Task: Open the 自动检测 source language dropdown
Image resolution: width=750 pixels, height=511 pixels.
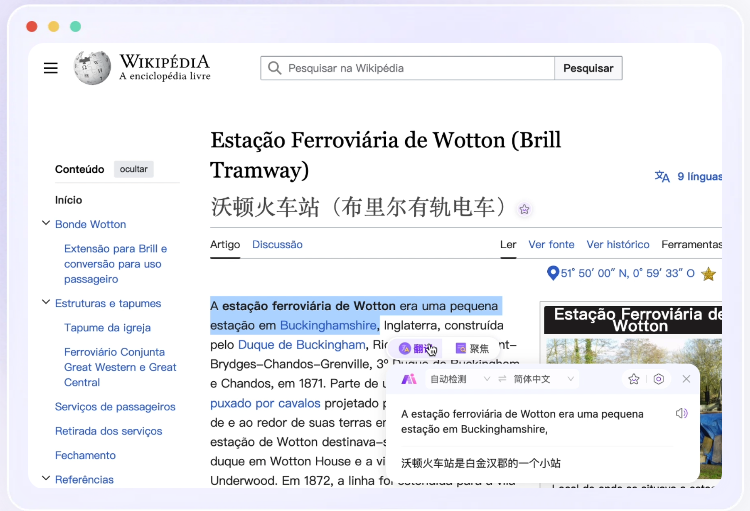Action: click(459, 379)
